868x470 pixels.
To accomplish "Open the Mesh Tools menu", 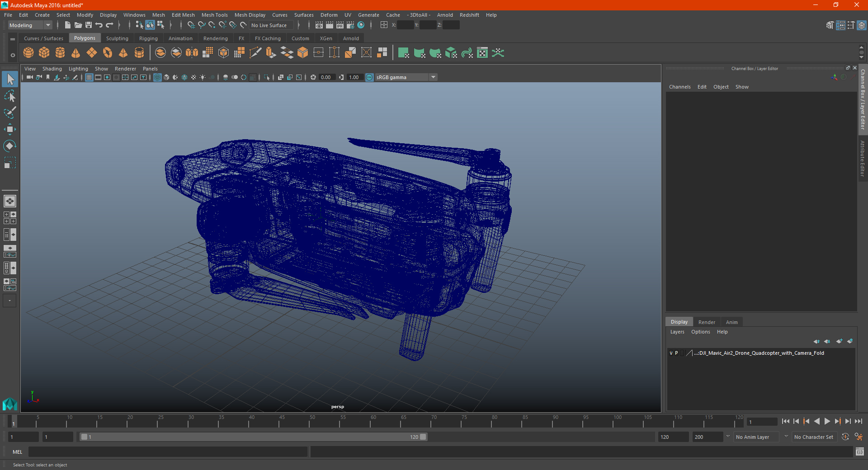I will click(x=214, y=15).
